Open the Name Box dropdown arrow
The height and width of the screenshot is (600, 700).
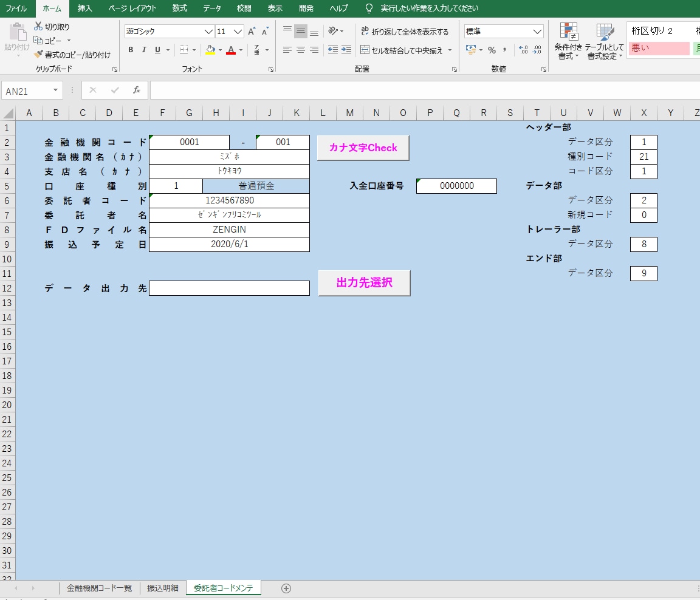click(56, 90)
